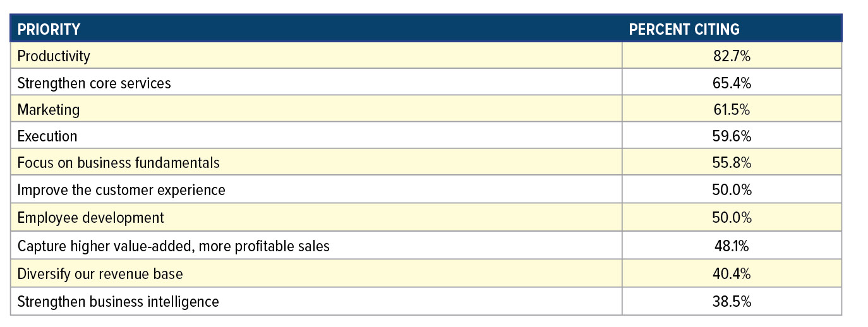
Task: Select the Strengthen core services cell
Action: pos(94,83)
